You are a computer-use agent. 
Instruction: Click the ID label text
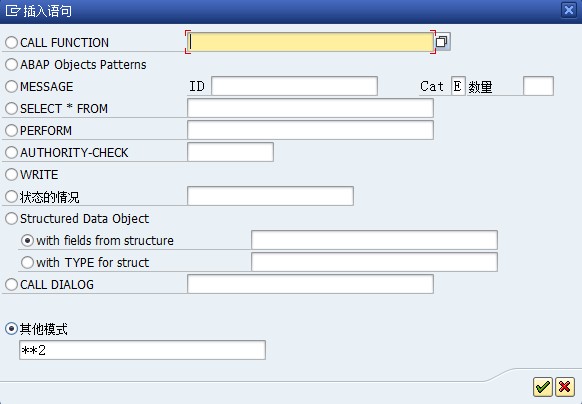tap(197, 86)
